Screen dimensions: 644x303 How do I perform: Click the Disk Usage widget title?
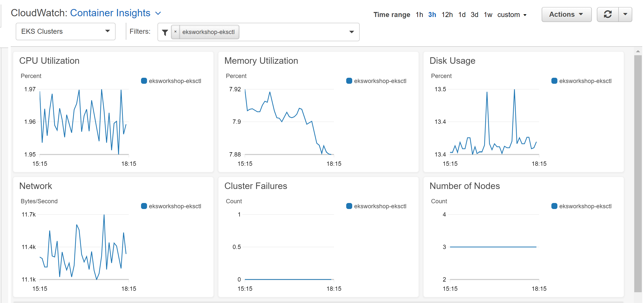click(x=452, y=61)
